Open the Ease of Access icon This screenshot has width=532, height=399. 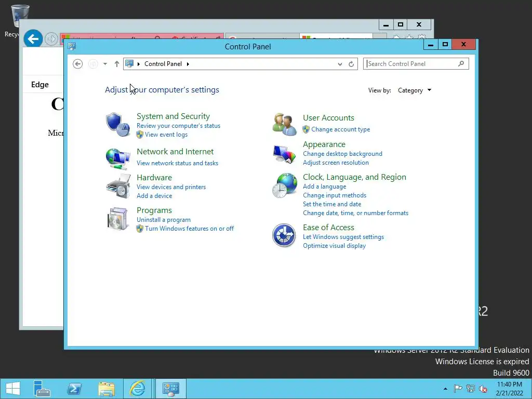coord(284,235)
